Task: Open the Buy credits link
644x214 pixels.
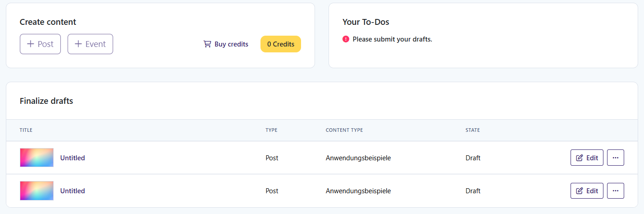Action: 226,44
